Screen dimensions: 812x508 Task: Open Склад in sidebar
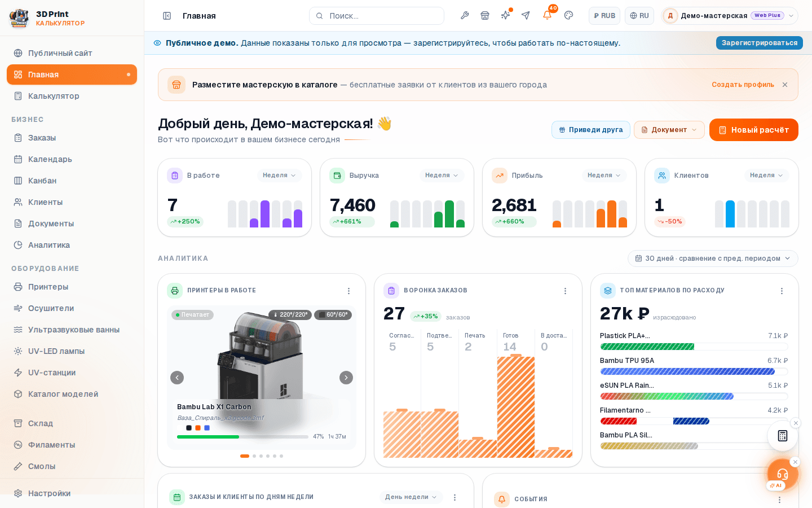pos(72,423)
